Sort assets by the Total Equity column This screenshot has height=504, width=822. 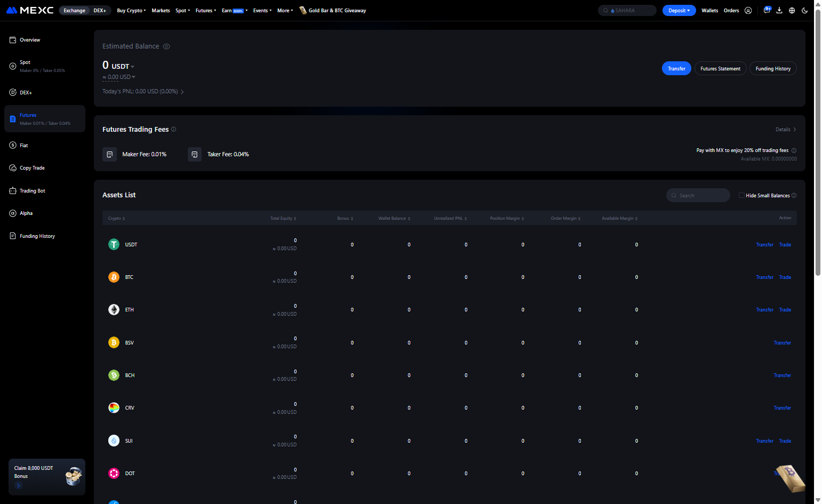283,218
